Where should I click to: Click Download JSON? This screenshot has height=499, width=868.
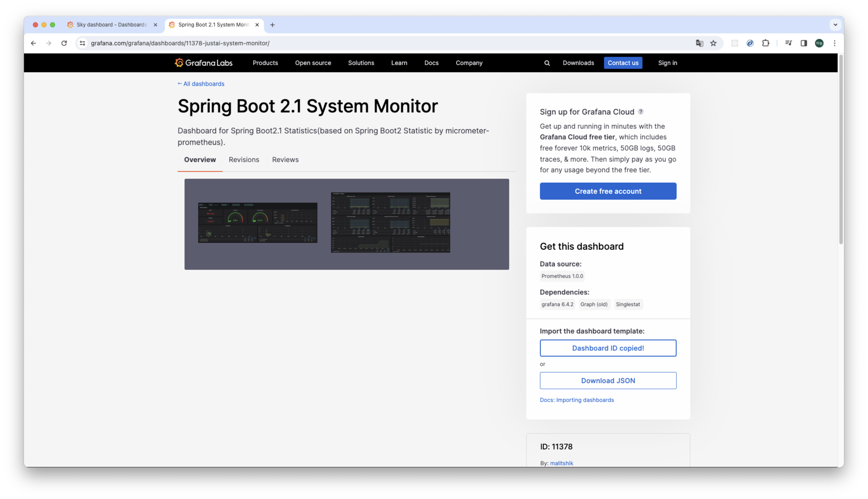(x=608, y=381)
